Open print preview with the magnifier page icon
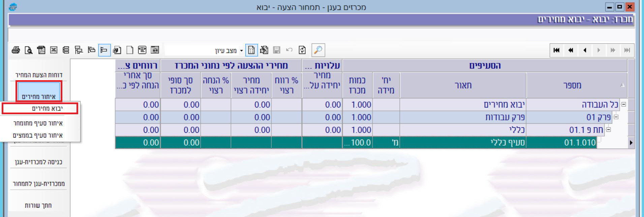This screenshot has height=217, width=644. (29, 50)
